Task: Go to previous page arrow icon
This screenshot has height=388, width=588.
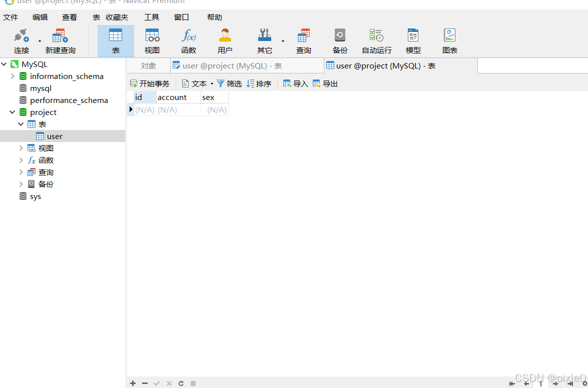Action: [x=526, y=384]
